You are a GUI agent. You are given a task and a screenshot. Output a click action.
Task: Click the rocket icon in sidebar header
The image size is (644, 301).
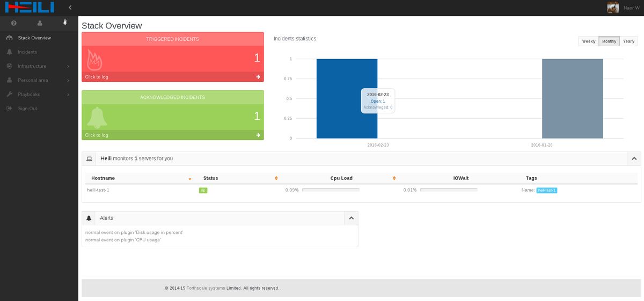pyautogui.click(x=65, y=23)
